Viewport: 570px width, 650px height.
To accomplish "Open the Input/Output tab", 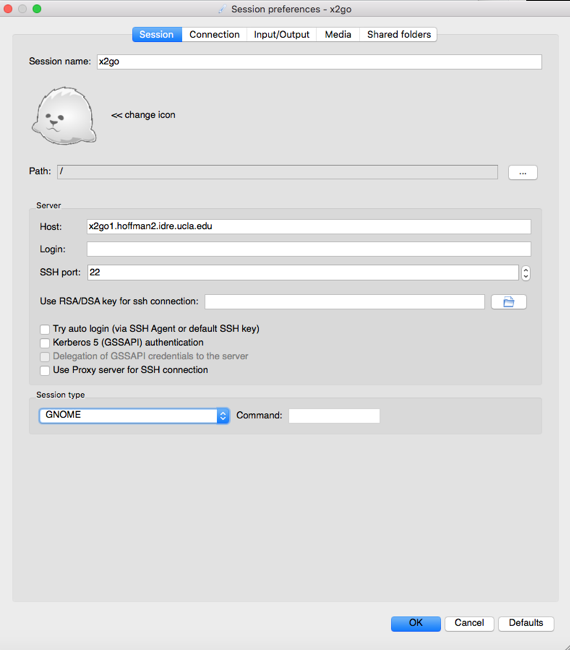I will tap(281, 34).
